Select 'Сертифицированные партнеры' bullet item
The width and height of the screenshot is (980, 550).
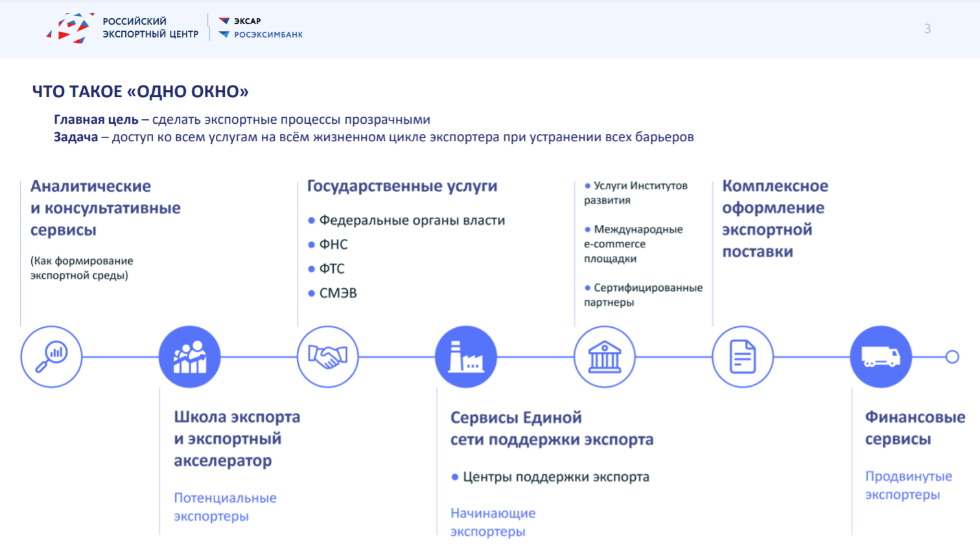(x=643, y=295)
